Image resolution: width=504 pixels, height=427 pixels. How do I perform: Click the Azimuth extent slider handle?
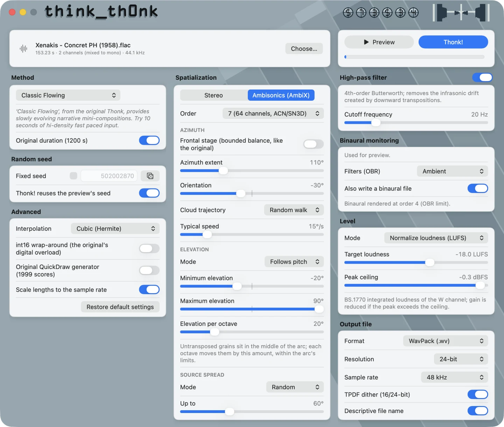coord(223,171)
